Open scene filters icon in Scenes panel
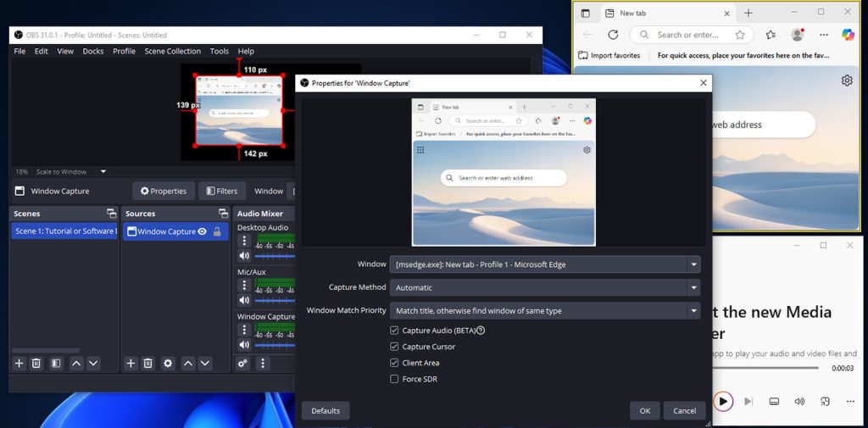The width and height of the screenshot is (868, 428). 56,364
